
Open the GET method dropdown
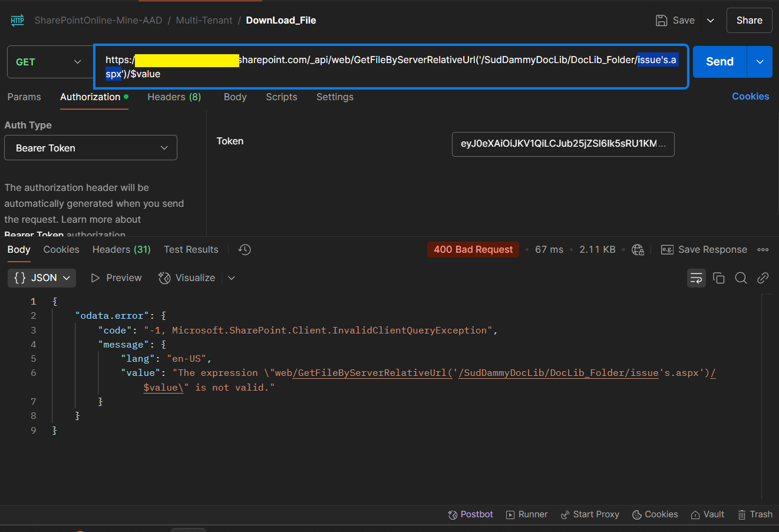(x=48, y=62)
